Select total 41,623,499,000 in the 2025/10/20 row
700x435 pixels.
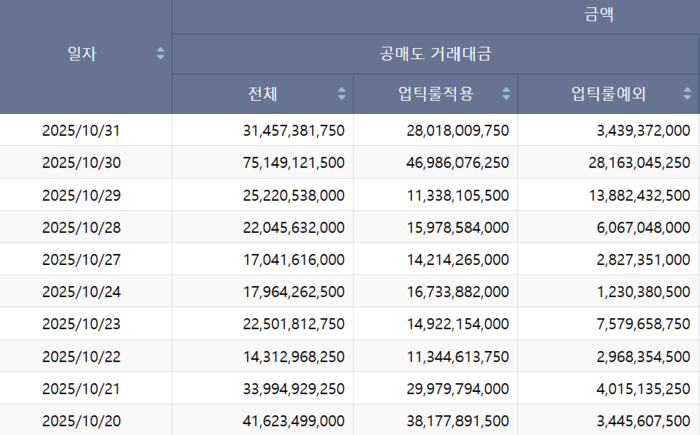293,420
